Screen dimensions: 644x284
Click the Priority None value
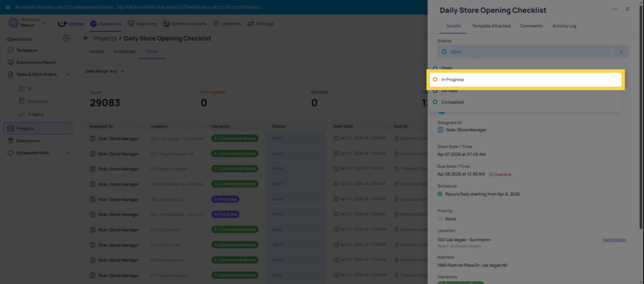(x=450, y=219)
